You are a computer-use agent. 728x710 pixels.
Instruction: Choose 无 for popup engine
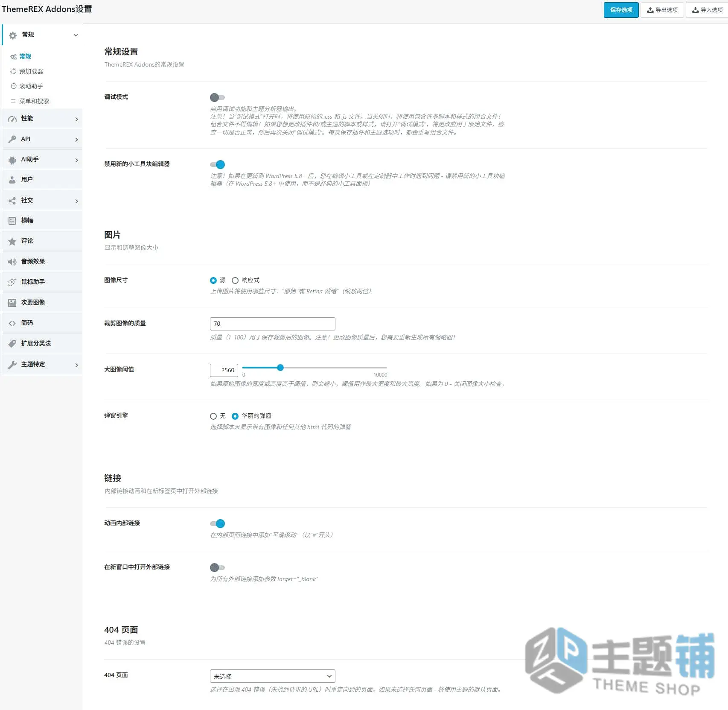(x=213, y=416)
